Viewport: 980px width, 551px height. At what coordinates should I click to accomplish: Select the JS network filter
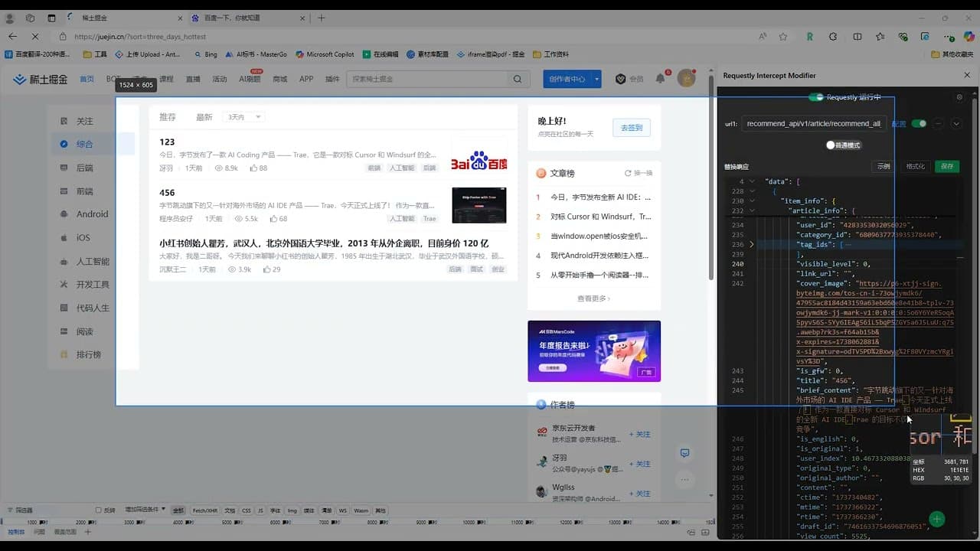click(x=260, y=510)
